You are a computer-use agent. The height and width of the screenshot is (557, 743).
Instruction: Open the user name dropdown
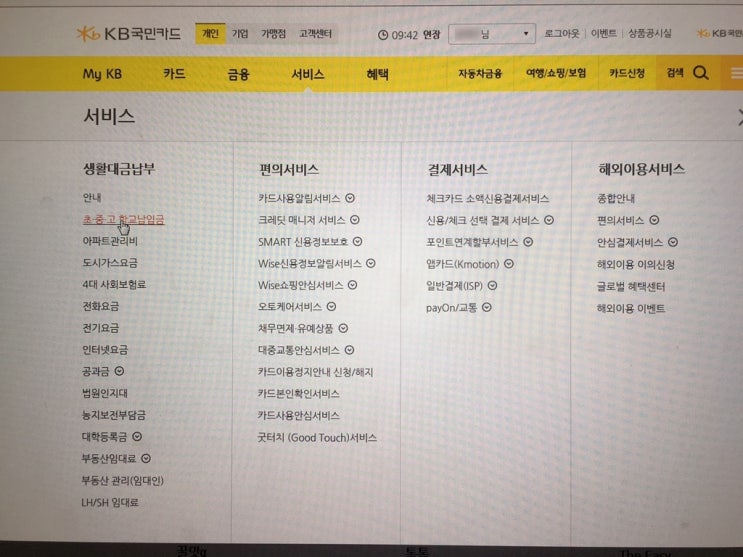point(492,34)
